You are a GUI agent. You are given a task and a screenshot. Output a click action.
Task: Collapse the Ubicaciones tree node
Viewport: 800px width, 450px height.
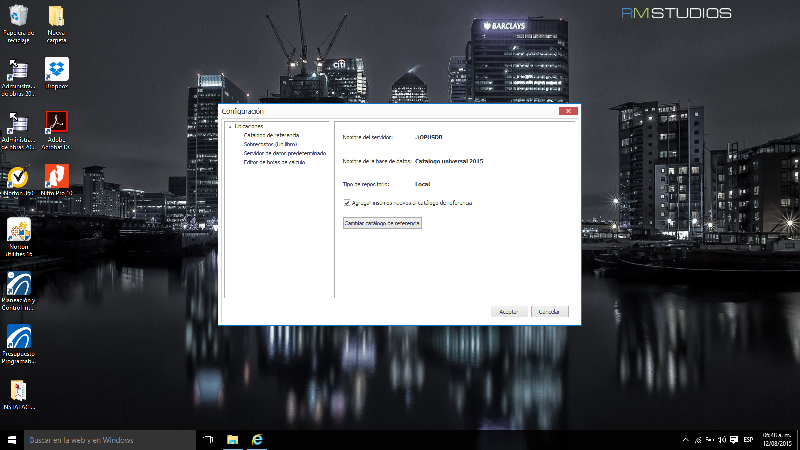229,127
